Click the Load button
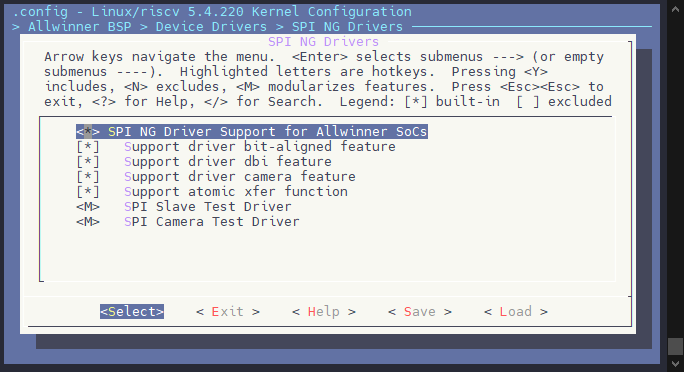Image resolution: width=684 pixels, height=372 pixels. [x=516, y=311]
